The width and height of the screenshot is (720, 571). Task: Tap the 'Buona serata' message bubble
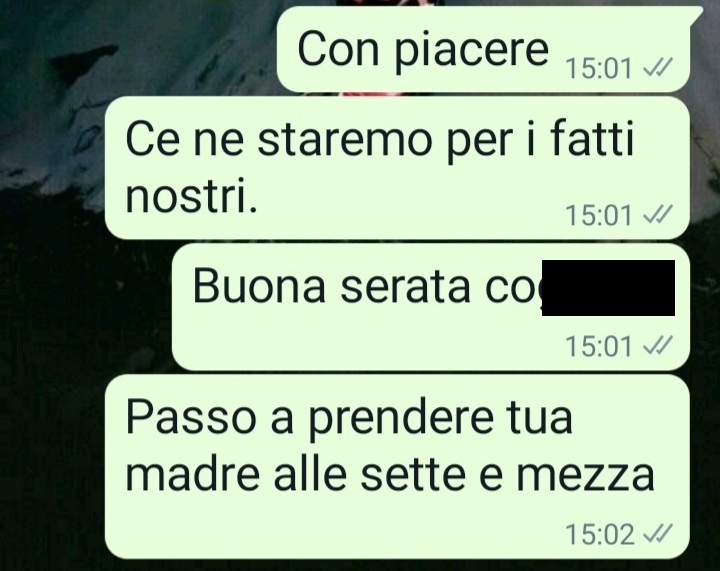pos(431,307)
